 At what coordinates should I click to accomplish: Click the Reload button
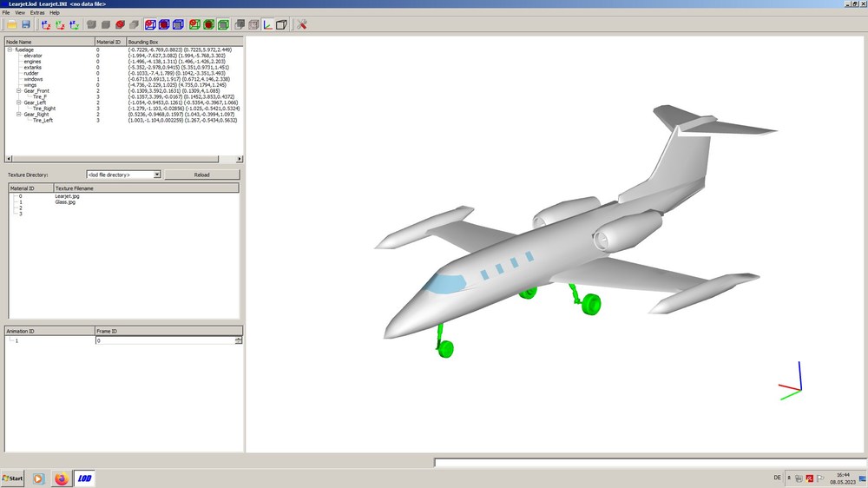click(x=202, y=175)
